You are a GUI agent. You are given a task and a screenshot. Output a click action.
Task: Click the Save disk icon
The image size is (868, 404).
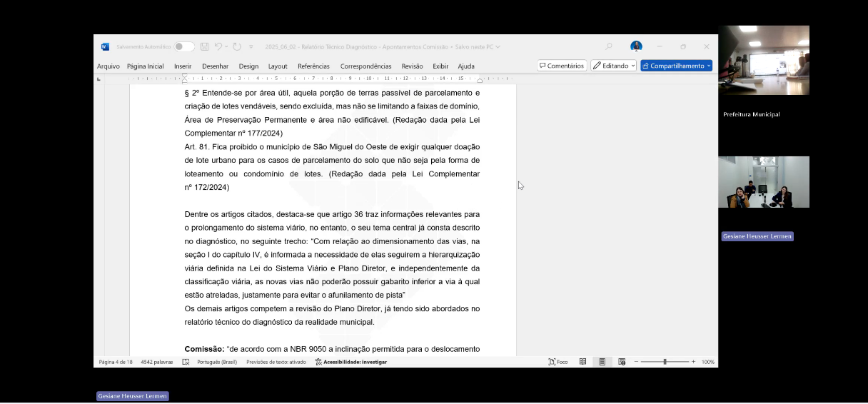pyautogui.click(x=204, y=47)
